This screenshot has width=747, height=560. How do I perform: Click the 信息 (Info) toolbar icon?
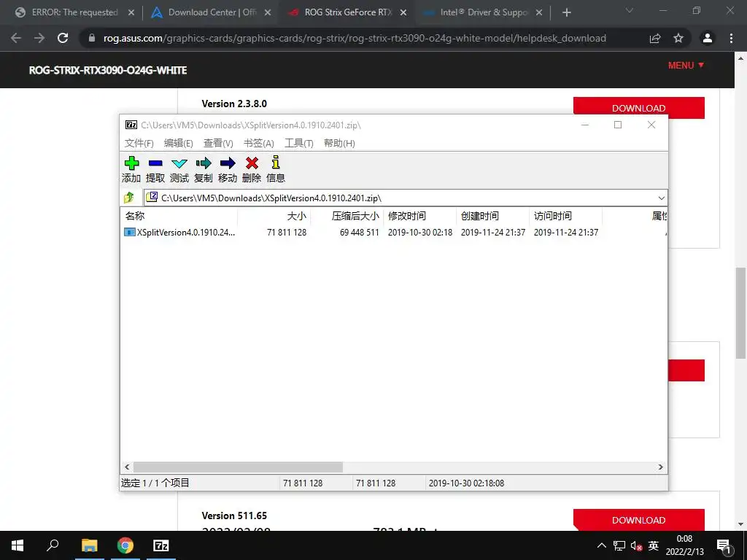(275, 163)
